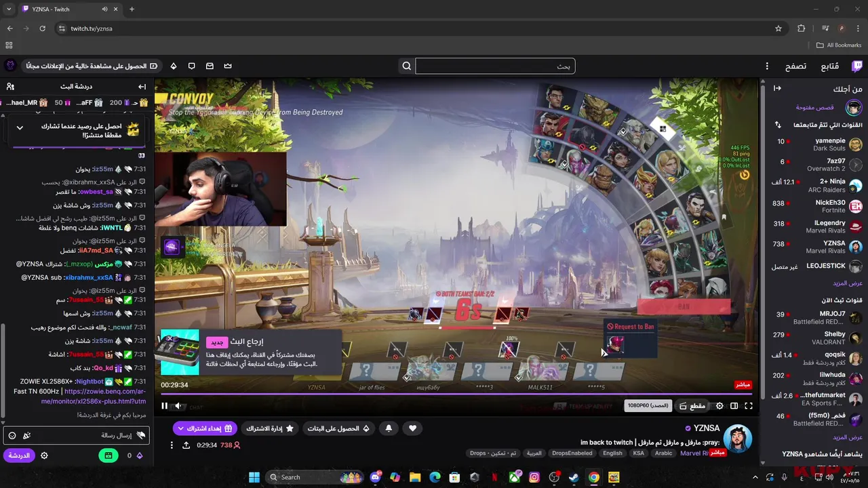The image size is (868, 488).
Task: Open chat settings gear
Action: pyautogui.click(x=44, y=455)
